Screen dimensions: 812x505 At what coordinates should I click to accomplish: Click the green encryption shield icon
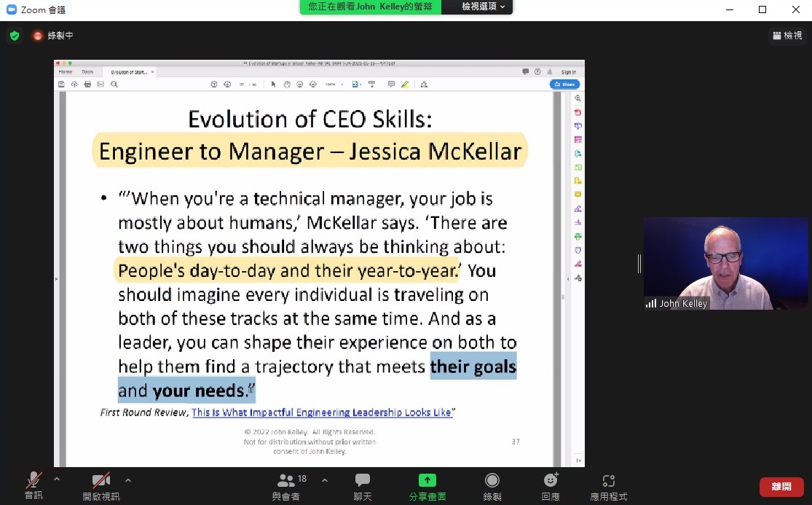15,35
